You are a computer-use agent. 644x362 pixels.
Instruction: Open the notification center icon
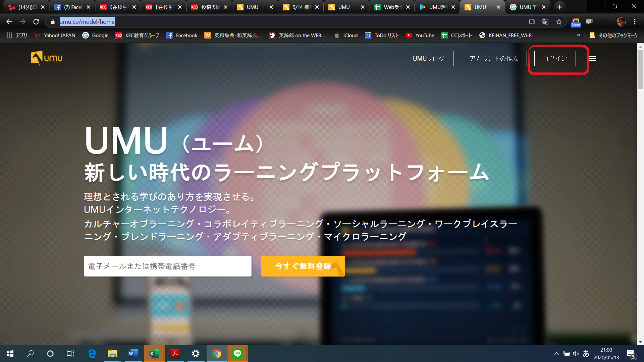click(x=631, y=354)
